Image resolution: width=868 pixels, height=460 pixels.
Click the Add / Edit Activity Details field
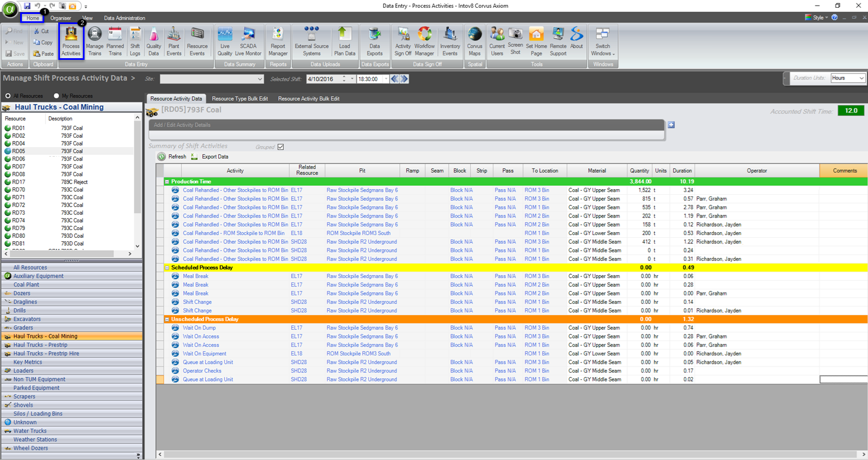point(407,125)
